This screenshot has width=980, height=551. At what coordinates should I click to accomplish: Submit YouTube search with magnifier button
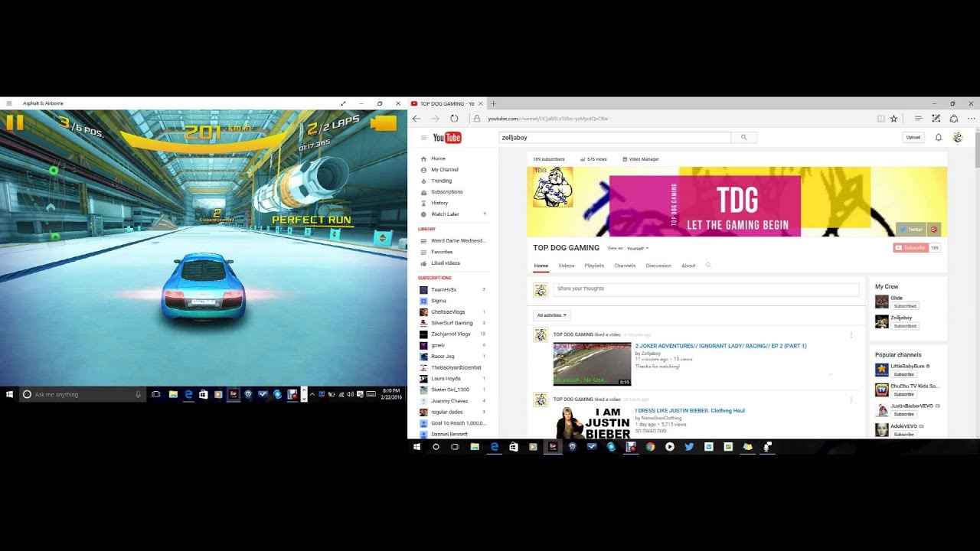click(x=743, y=138)
